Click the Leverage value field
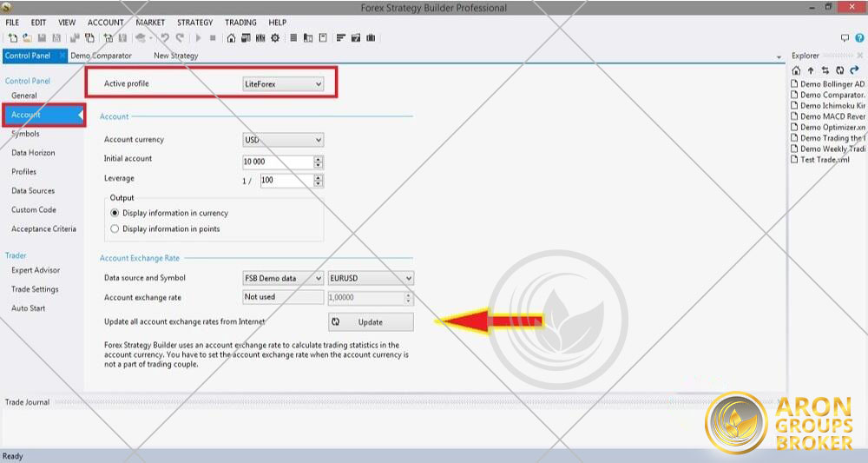Viewport: 868px width, 463px height. click(x=286, y=181)
